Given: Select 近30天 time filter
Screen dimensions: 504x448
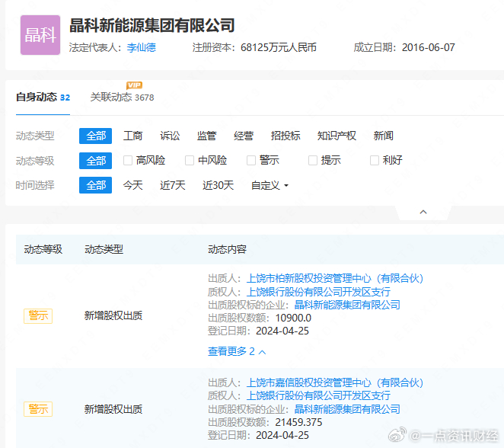Looking at the screenshot, I should point(218,185).
